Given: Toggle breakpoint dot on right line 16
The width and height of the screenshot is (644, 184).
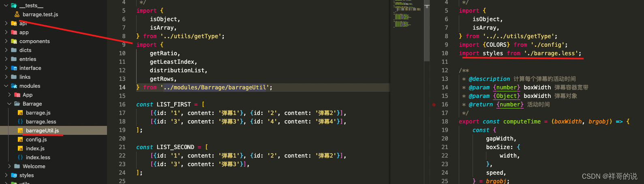Looking at the screenshot, I should tap(434, 105).
